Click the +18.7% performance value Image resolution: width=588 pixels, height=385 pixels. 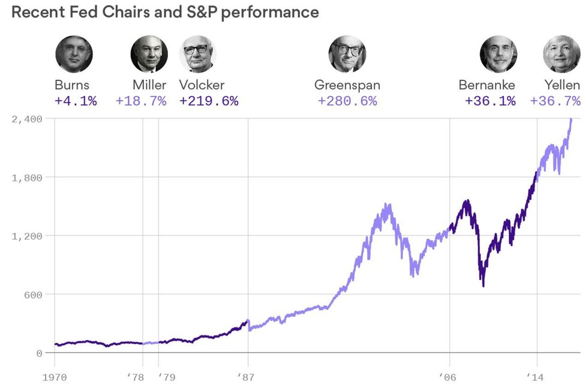tap(140, 101)
